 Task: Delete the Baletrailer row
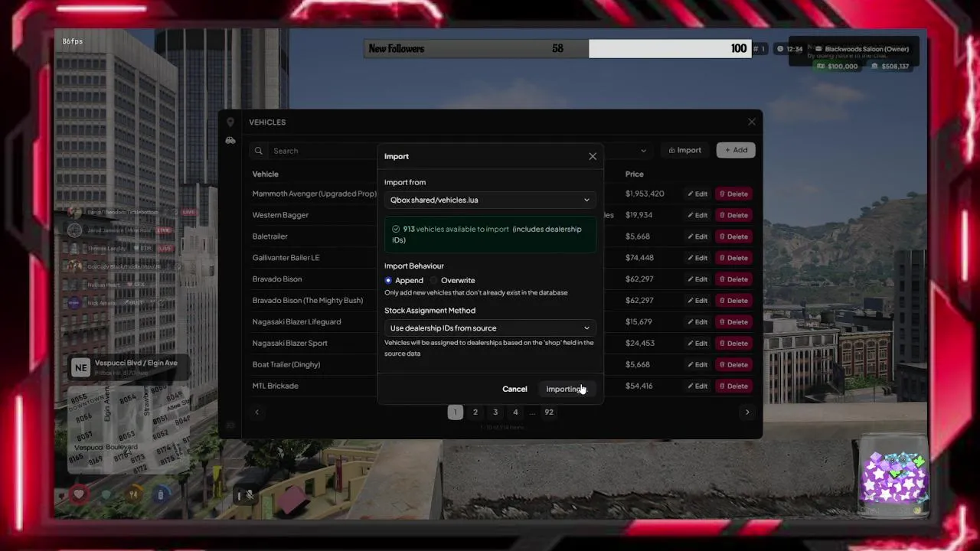[733, 236]
